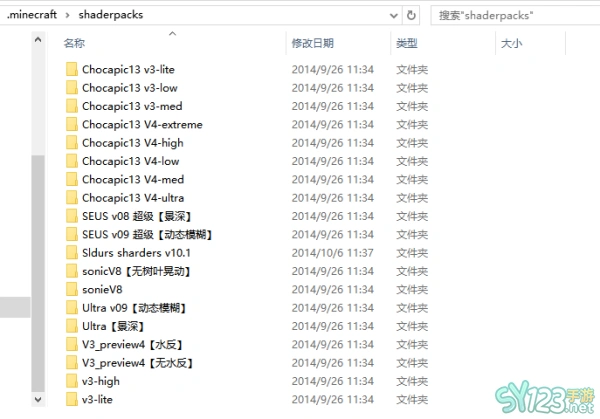Sort files by the 大小 column header

(x=512, y=43)
